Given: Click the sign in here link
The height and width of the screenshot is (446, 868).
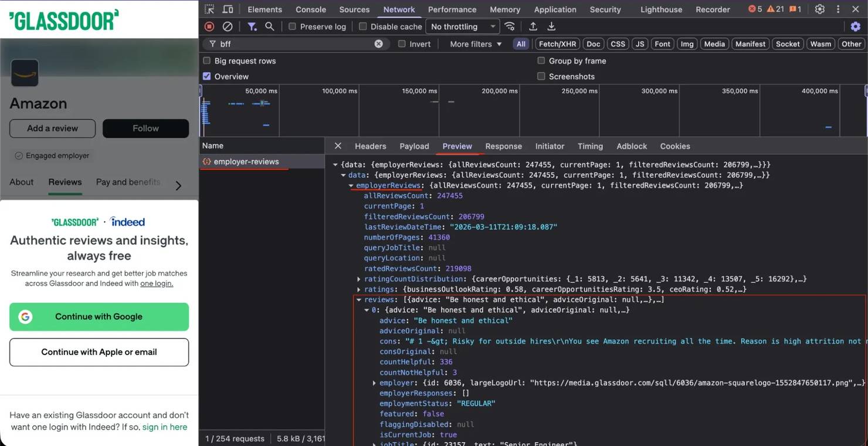Looking at the screenshot, I should [165, 427].
